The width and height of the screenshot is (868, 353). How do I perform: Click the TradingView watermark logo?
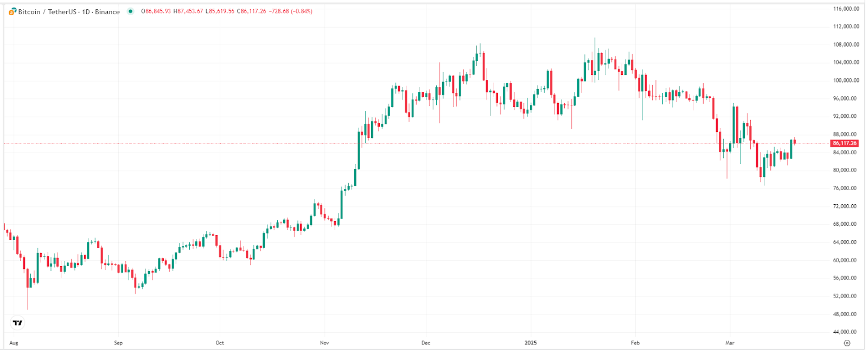(x=17, y=322)
